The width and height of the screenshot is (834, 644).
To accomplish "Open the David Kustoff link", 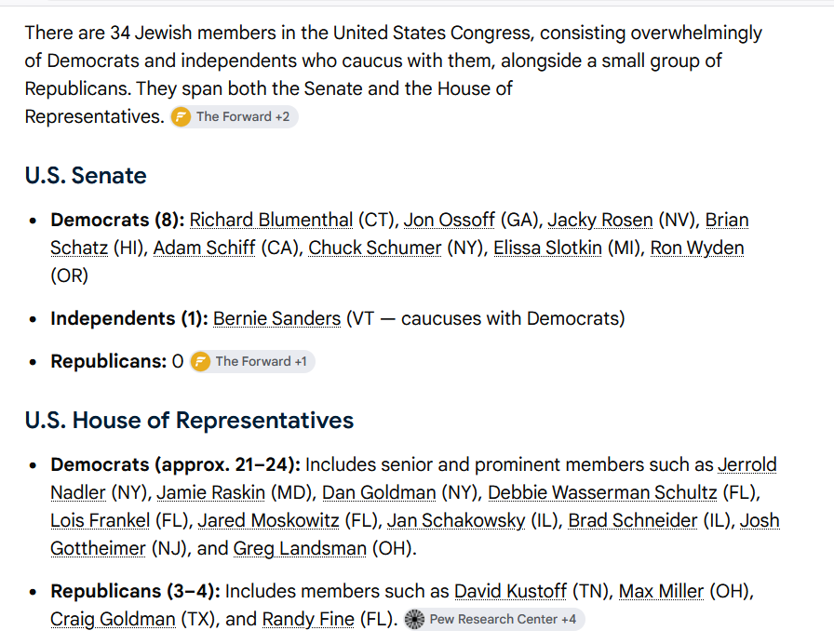I will pyautogui.click(x=511, y=591).
